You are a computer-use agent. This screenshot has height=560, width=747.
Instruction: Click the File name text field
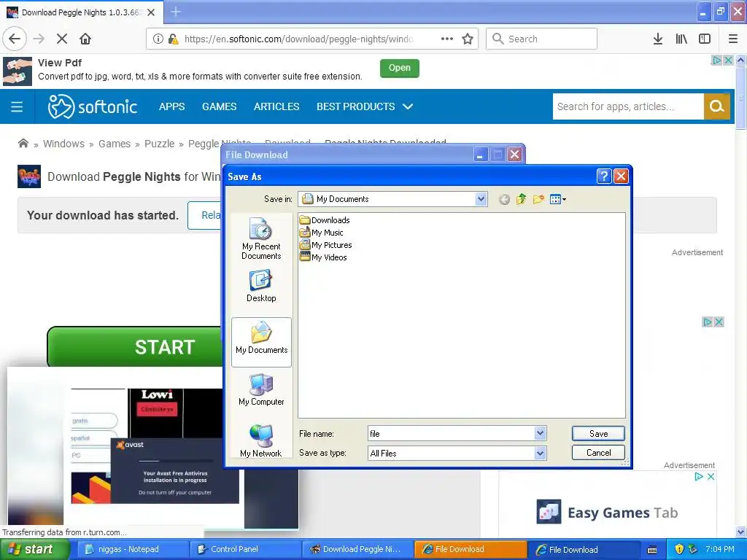pos(451,433)
